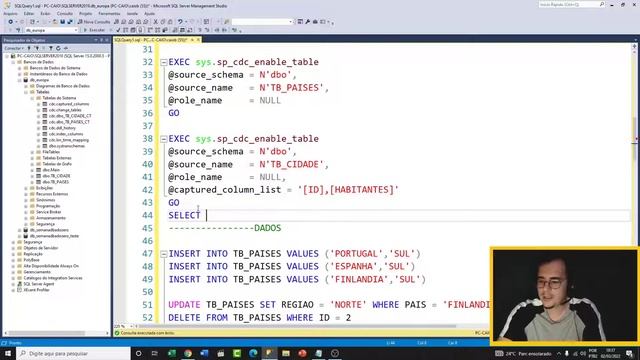The height and width of the screenshot is (360, 640).
Task: Select the dbo.Main table
Action: [51, 170]
